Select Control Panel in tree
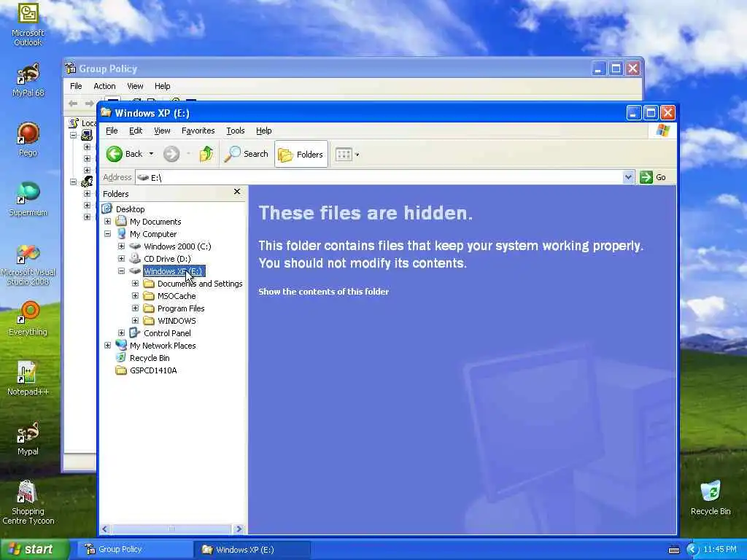747x560 pixels. pos(167,332)
